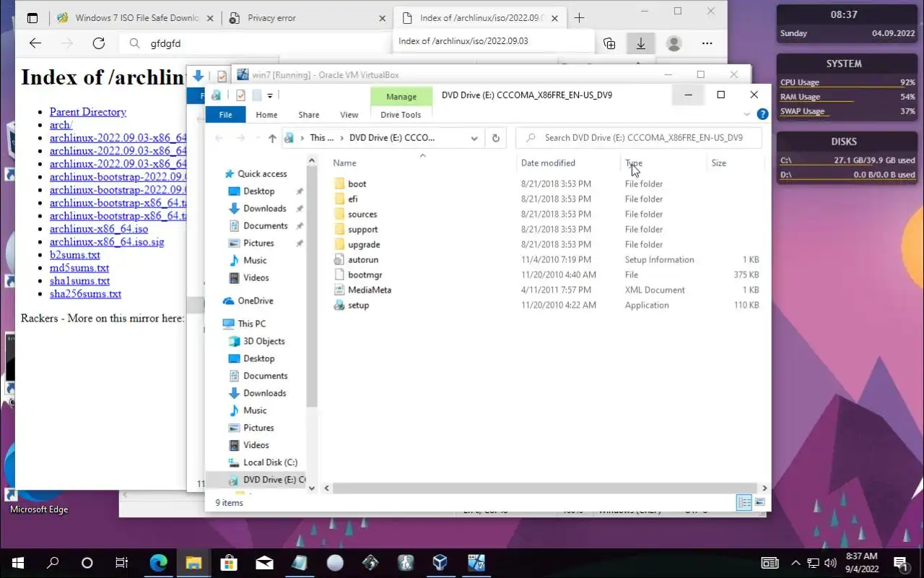Image resolution: width=924 pixels, height=578 pixels.
Task: Open Task View on taskbar
Action: coord(122,563)
